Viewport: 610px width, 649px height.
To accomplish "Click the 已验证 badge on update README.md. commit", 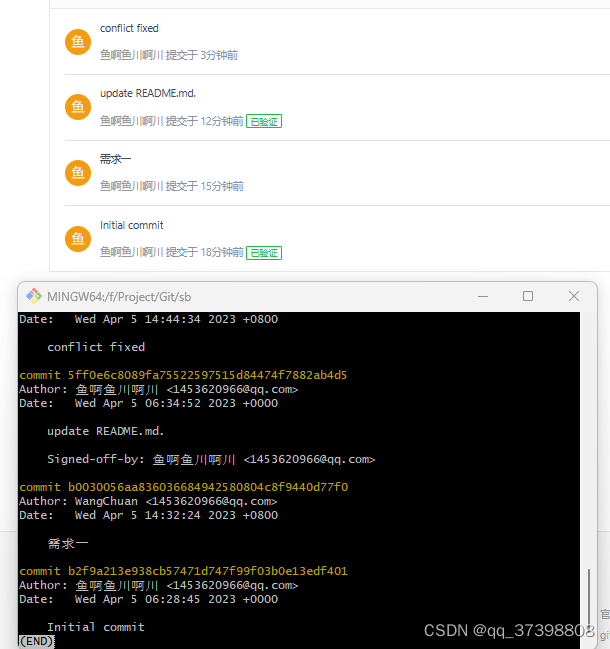I will pyautogui.click(x=264, y=121).
